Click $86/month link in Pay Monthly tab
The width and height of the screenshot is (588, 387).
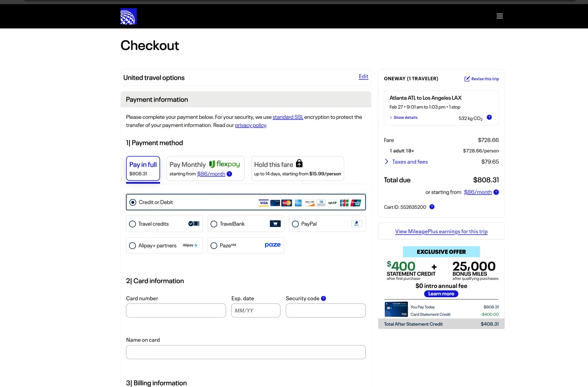[211, 174]
